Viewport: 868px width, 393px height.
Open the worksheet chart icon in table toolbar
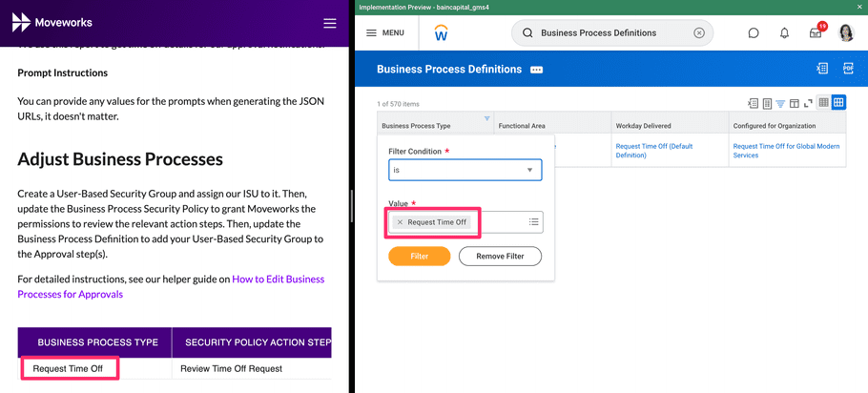coord(767,103)
